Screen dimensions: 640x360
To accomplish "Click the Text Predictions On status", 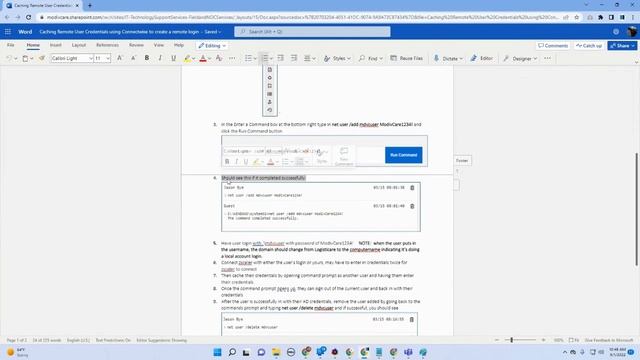I will pyautogui.click(x=113, y=340).
